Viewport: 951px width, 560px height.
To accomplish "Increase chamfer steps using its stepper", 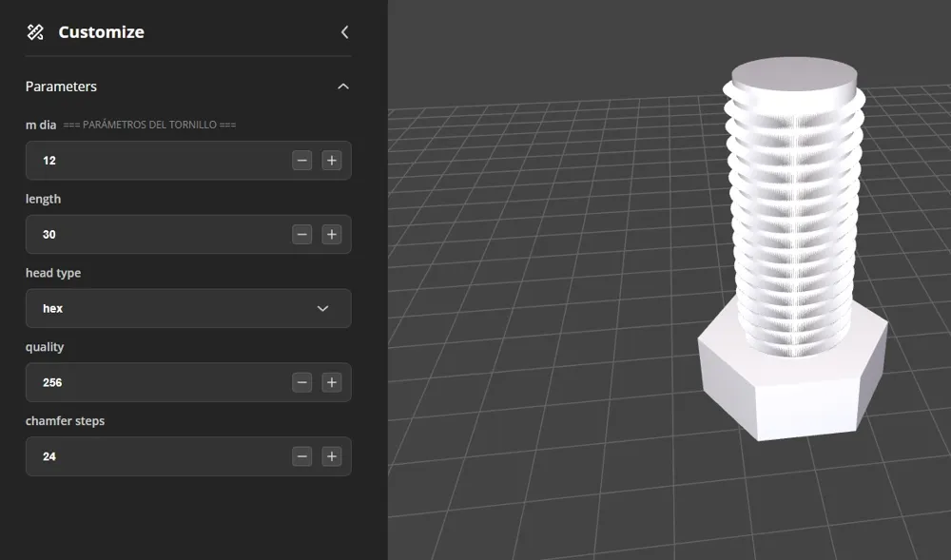I will pyautogui.click(x=331, y=456).
